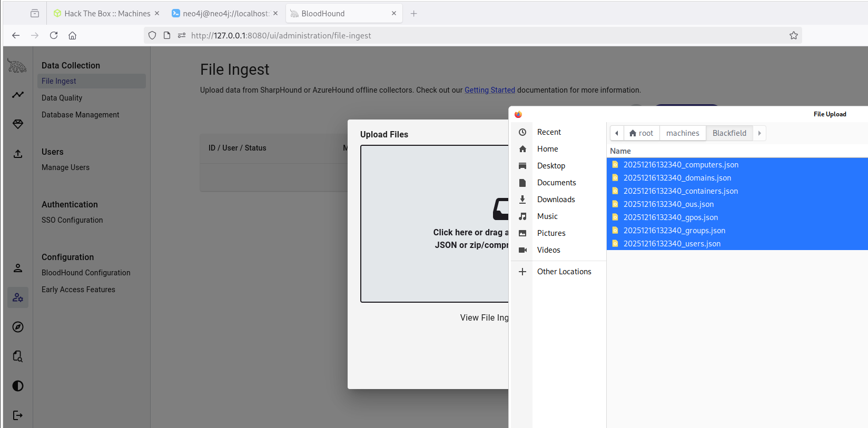Expand the path bar forward arrow
Screen dimensions: 868x428
[759, 133]
